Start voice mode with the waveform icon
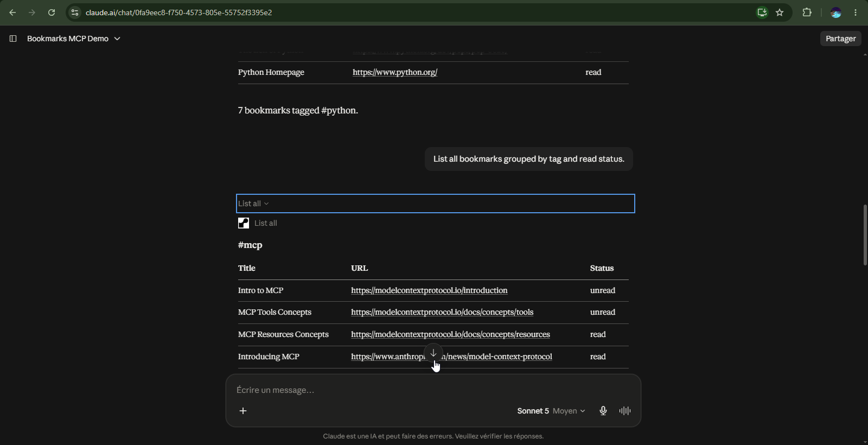 625,411
